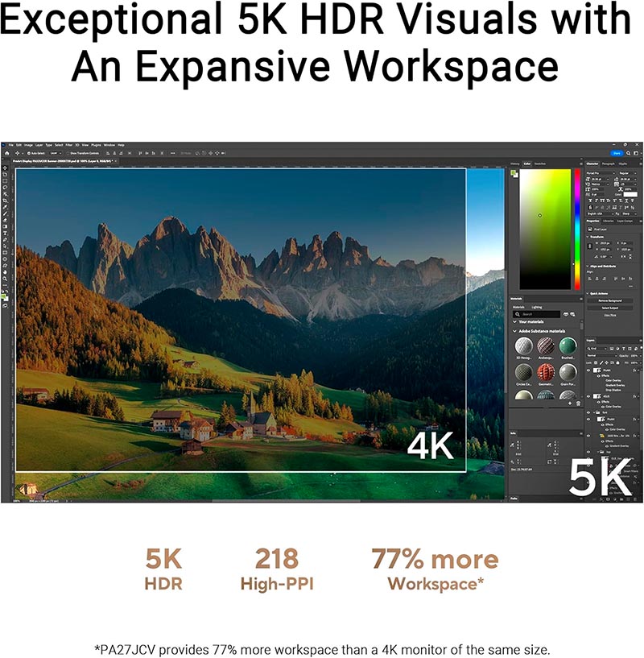This screenshot has width=644, height=658.
Task: Click the Pixel Layer icon in the Properties panel
Action: click(x=589, y=229)
